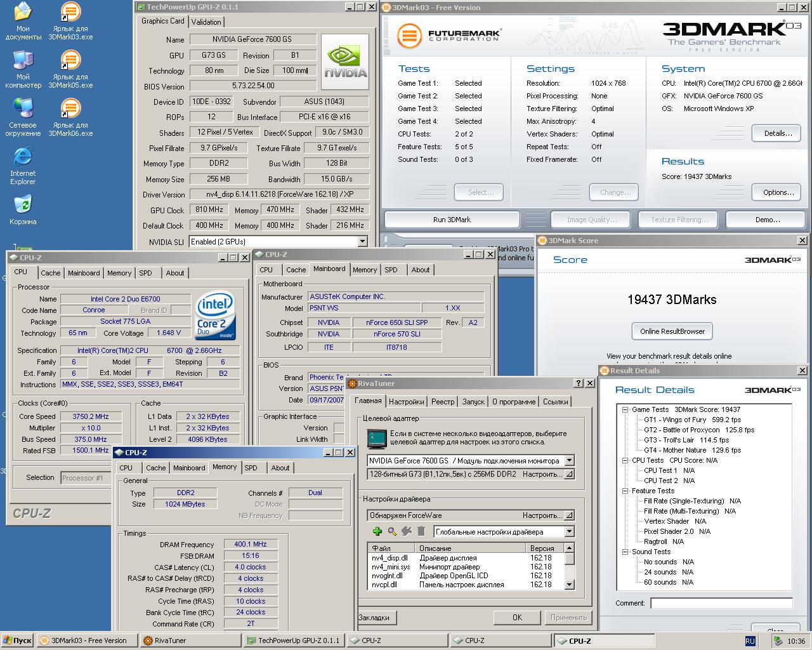This screenshot has height=650, width=812.
Task: Open the Корзина recycle bin icon
Action: pos(23,211)
